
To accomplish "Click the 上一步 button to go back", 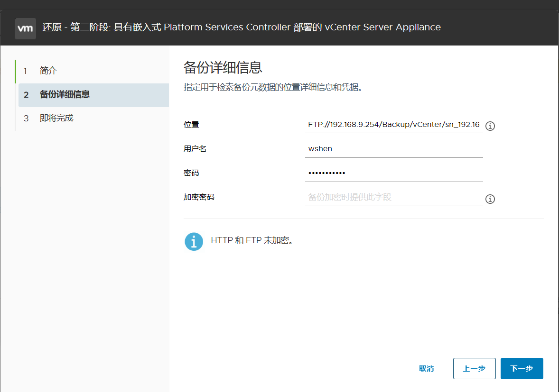I will (474, 369).
